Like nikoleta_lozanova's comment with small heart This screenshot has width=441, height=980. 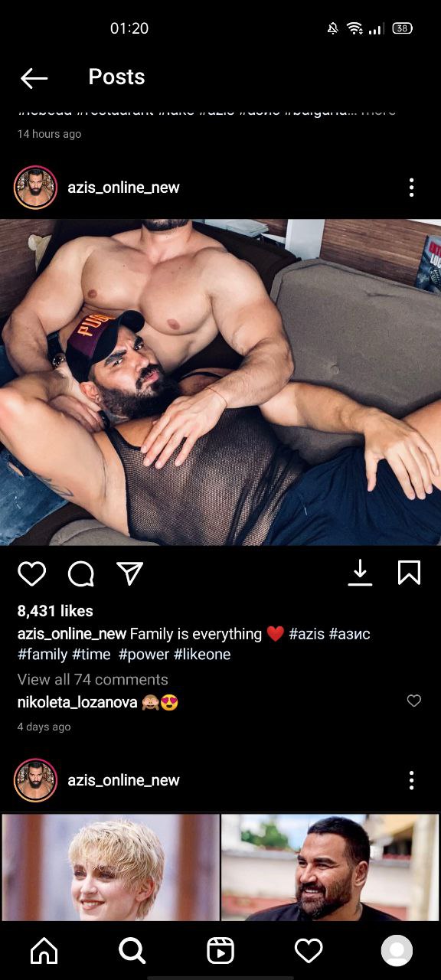click(414, 701)
